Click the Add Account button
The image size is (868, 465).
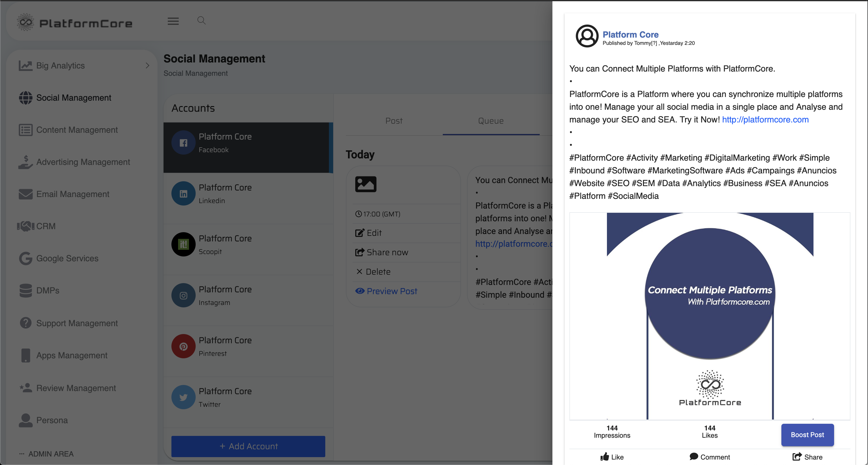tap(248, 446)
